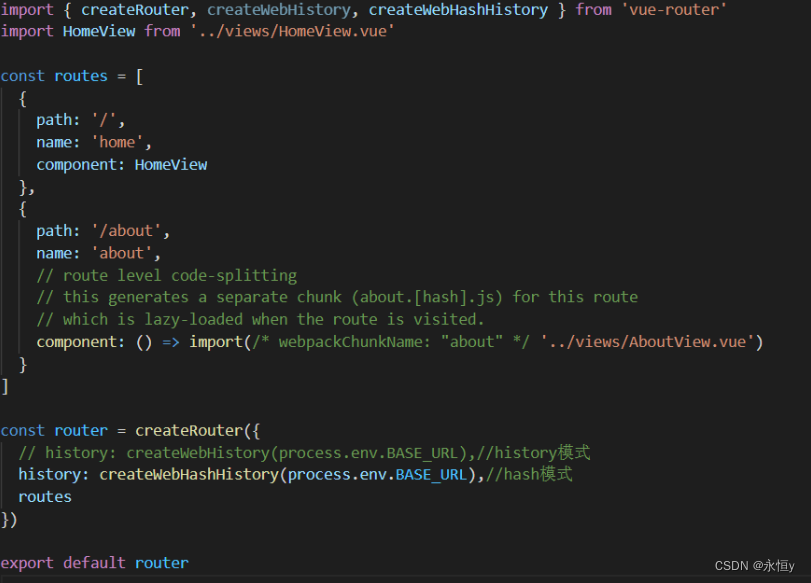Click createRouter in the import statement
Viewport: 811px width, 583px height.
[x=134, y=9]
